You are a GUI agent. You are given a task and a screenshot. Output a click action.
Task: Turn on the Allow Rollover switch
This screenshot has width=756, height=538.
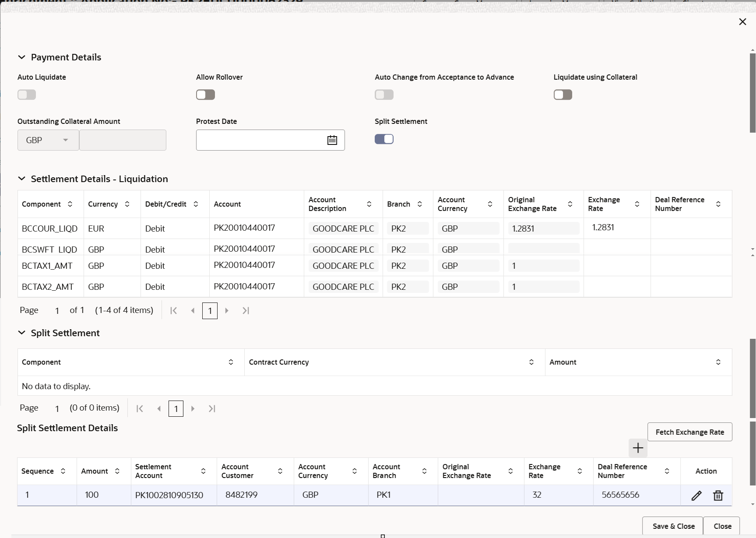pos(205,95)
